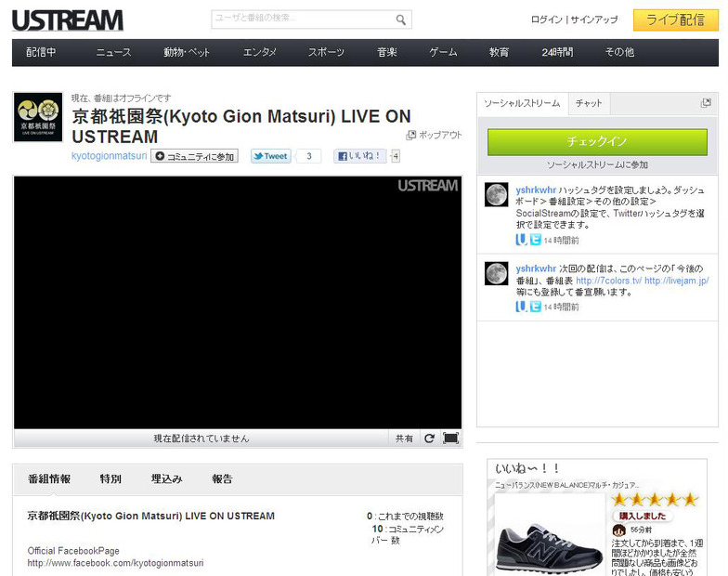The image size is (728, 576).
Task: Open the その他 category
Action: (620, 52)
